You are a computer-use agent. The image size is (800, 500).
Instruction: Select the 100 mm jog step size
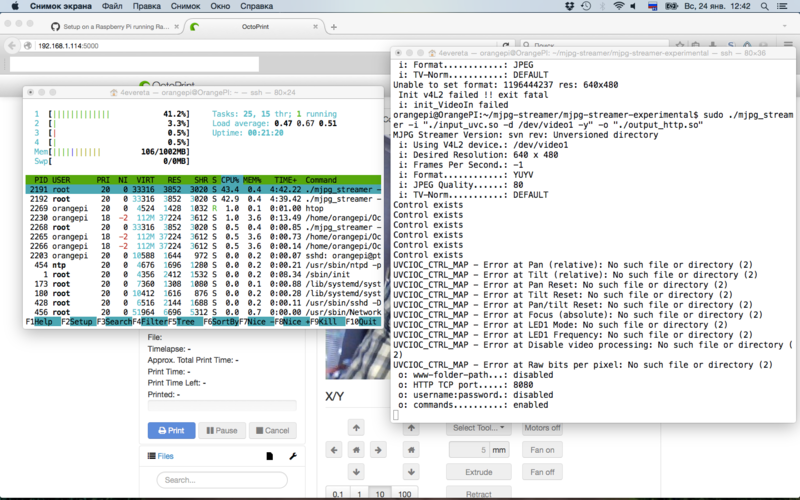point(407,494)
